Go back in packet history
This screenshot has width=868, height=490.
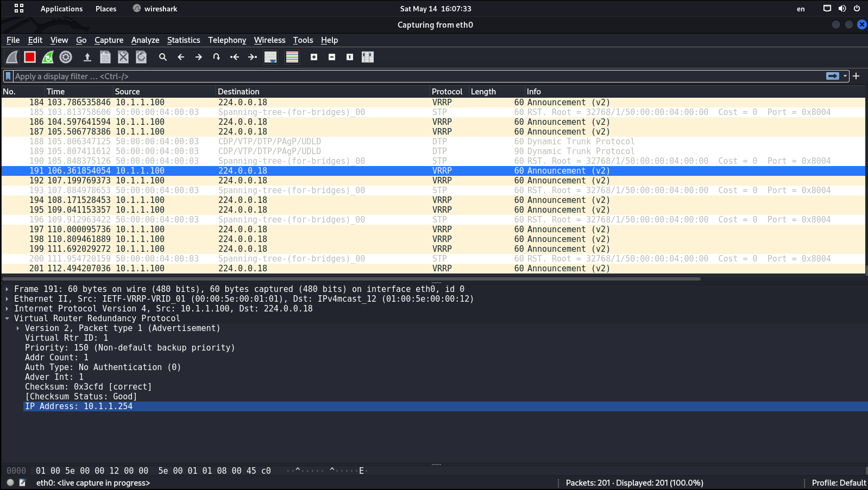[x=181, y=57]
